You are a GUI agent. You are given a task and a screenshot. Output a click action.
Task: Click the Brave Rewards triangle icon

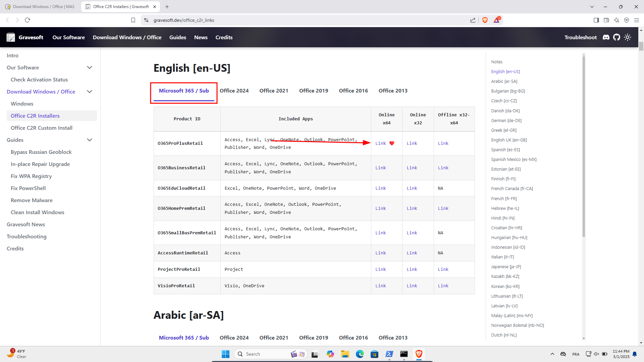click(496, 20)
